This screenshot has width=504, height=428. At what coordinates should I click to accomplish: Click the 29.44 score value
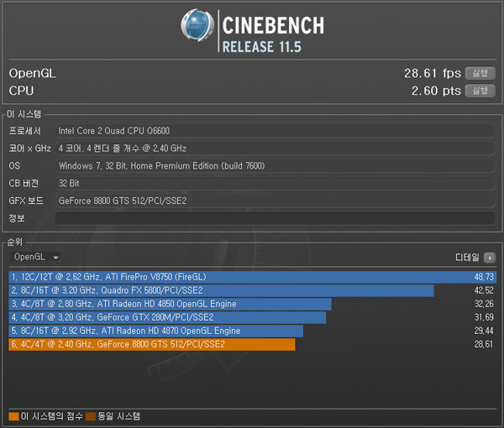[484, 331]
